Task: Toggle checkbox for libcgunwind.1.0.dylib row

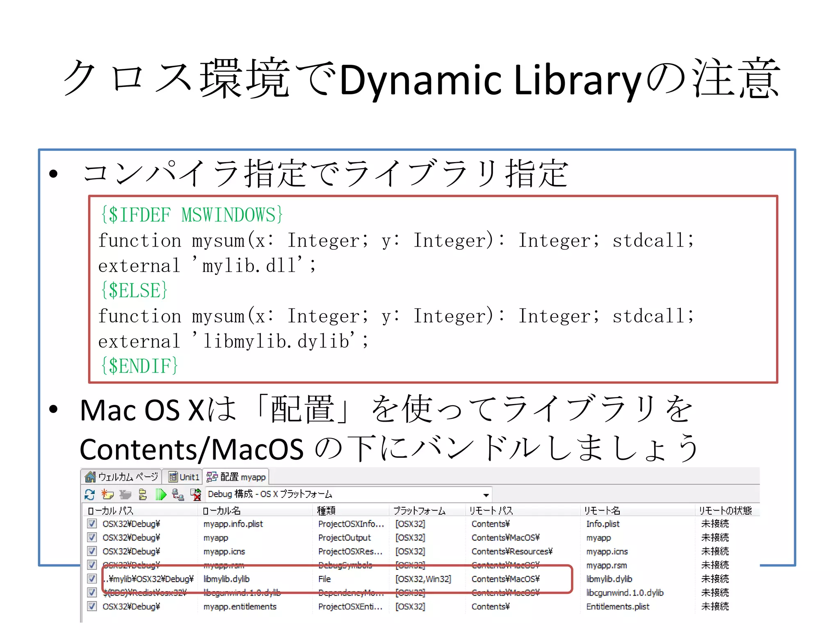Action: (92, 593)
